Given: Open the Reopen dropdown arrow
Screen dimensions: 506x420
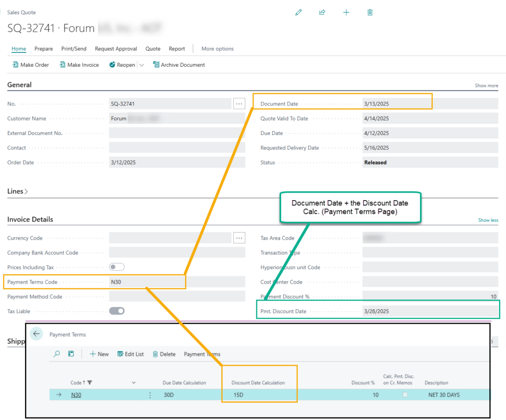Looking at the screenshot, I should click(x=141, y=65).
